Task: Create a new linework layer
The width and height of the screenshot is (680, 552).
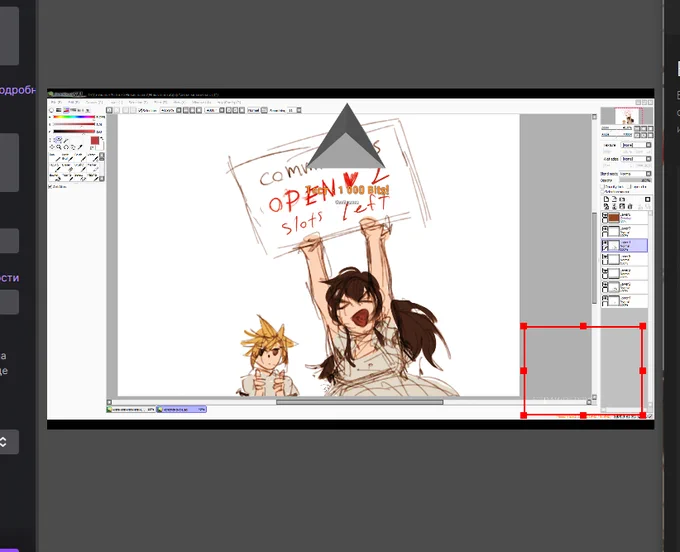Action: tap(614, 199)
